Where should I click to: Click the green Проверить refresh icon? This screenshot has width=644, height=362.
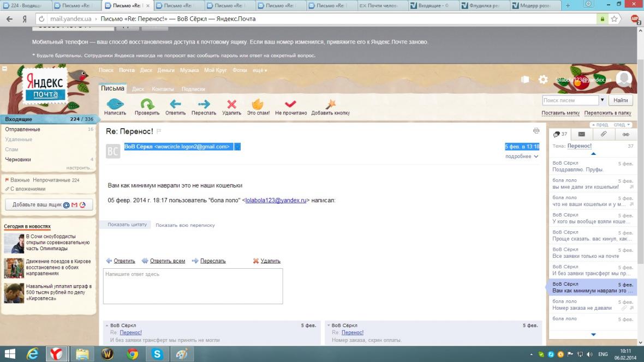point(147,104)
